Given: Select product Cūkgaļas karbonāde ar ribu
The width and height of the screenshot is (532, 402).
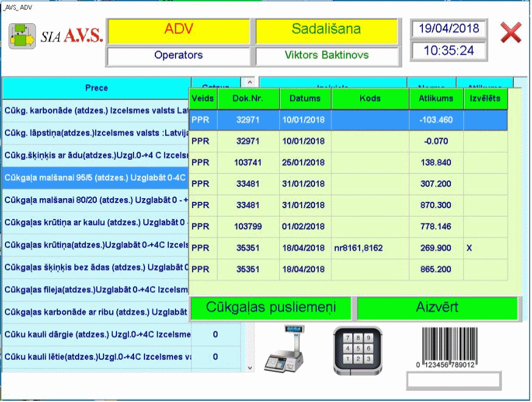Looking at the screenshot, I should tap(95, 312).
